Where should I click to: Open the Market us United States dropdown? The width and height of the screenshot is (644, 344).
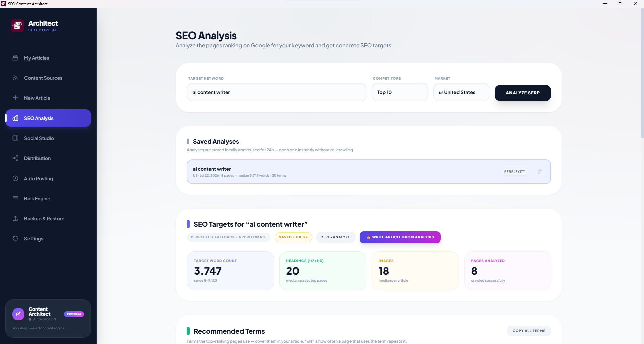(x=461, y=92)
